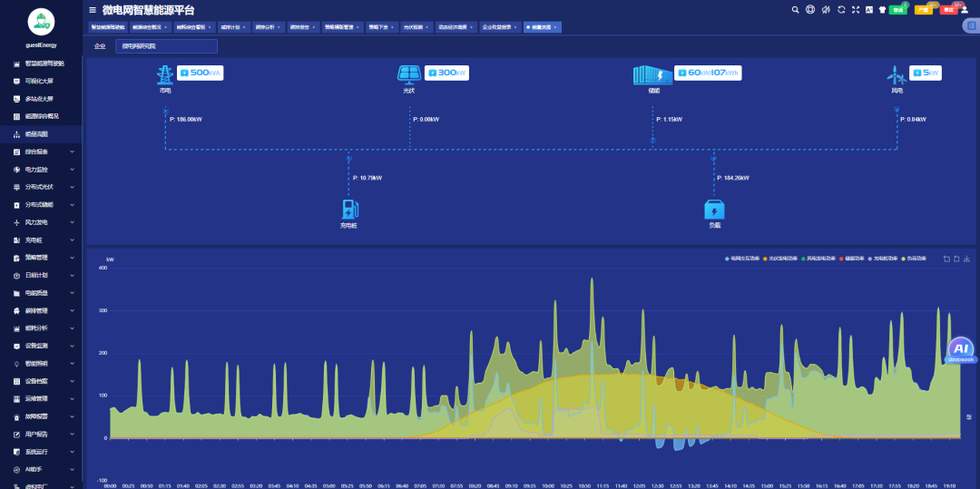Click the hamburger menu collapse icon
The image size is (980, 489).
coord(93,10)
